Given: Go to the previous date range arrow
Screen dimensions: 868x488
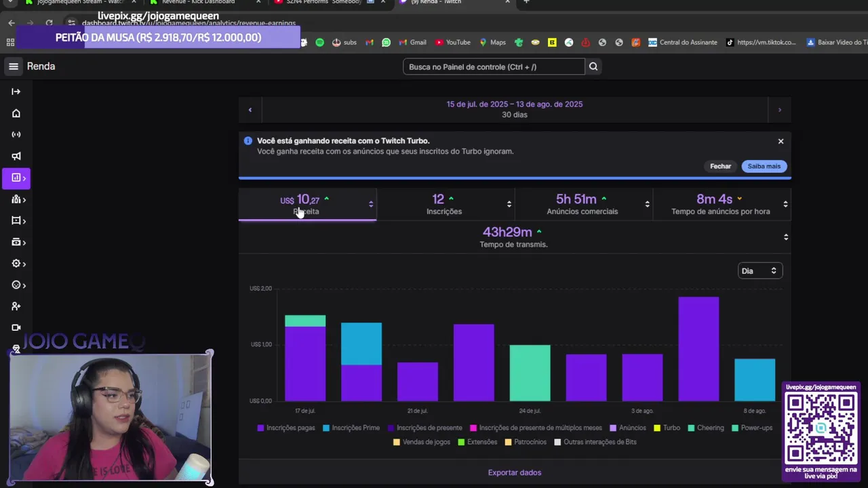Looking at the screenshot, I should coord(250,110).
